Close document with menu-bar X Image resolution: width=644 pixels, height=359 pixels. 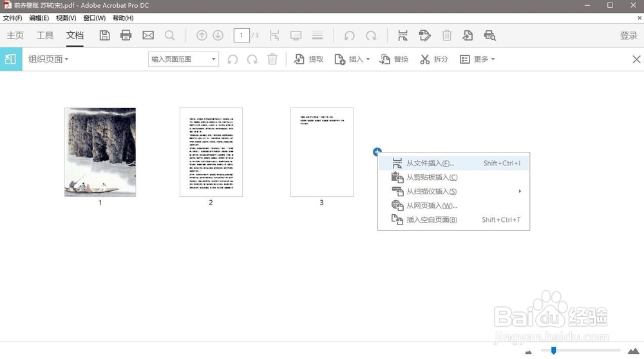[x=639, y=18]
